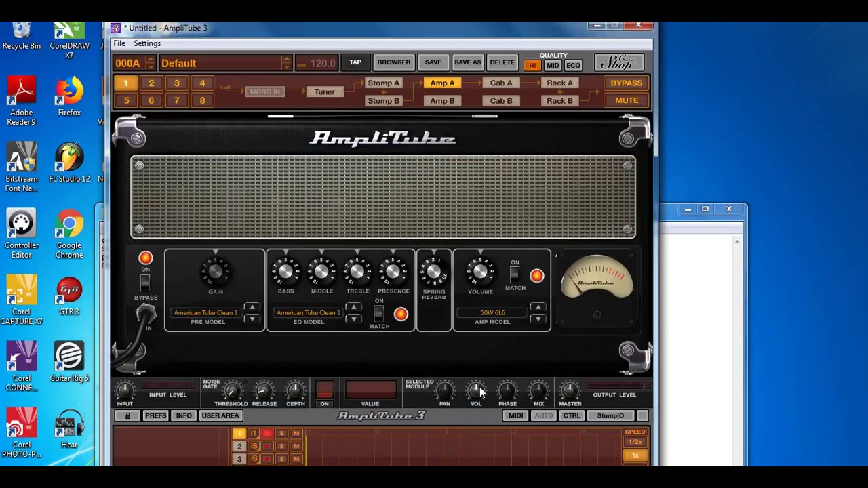The image size is (868, 488).
Task: Open Firefox desktop shortcut
Action: click(x=69, y=98)
